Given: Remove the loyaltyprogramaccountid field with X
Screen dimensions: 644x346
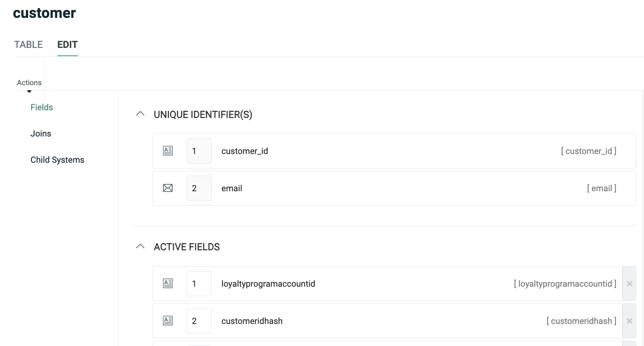Looking at the screenshot, I should (629, 284).
